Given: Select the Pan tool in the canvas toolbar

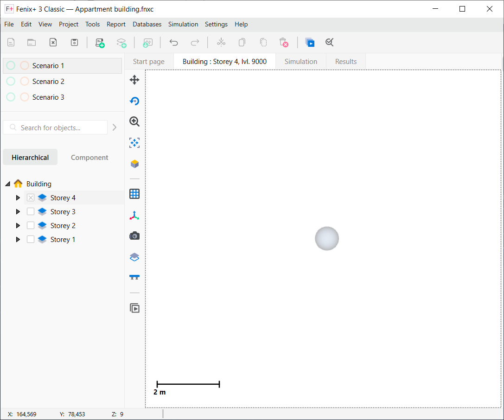Looking at the screenshot, I should point(134,80).
